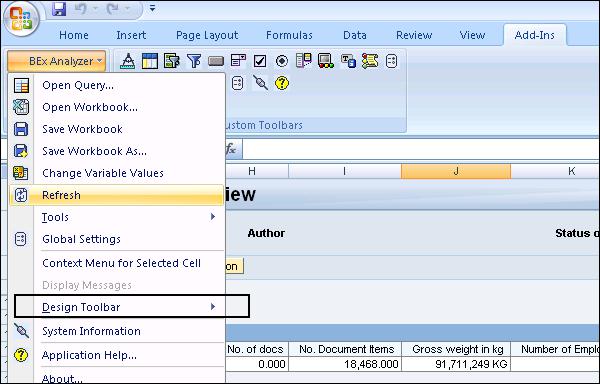Expand the Tools submenu
Viewport: 600px width, 384px height.
pos(116,217)
